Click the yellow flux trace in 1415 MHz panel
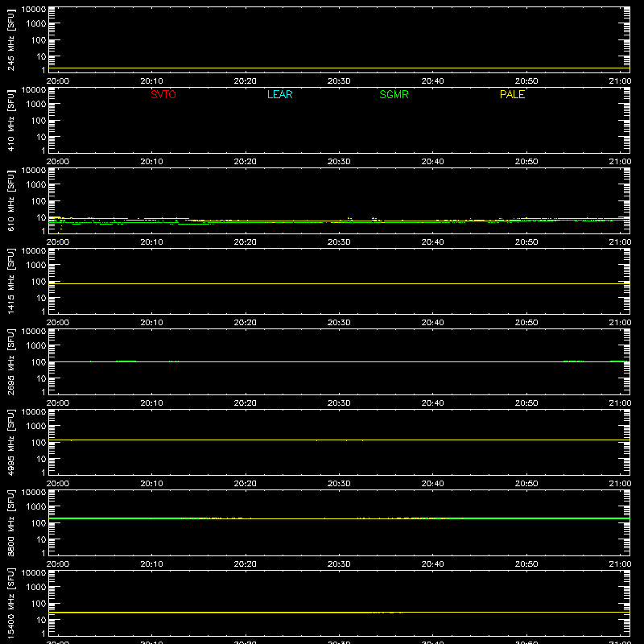This screenshot has width=644, height=644. pyautogui.click(x=339, y=284)
